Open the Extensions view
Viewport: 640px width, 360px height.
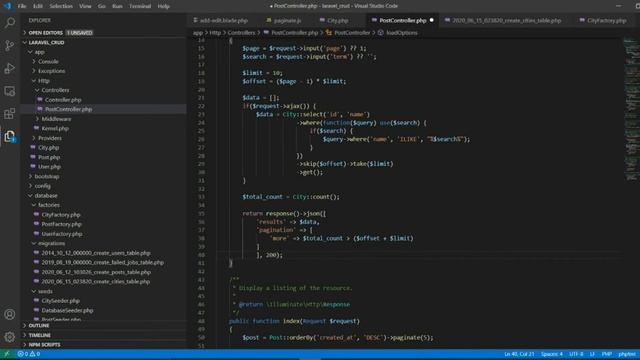[x=9, y=113]
